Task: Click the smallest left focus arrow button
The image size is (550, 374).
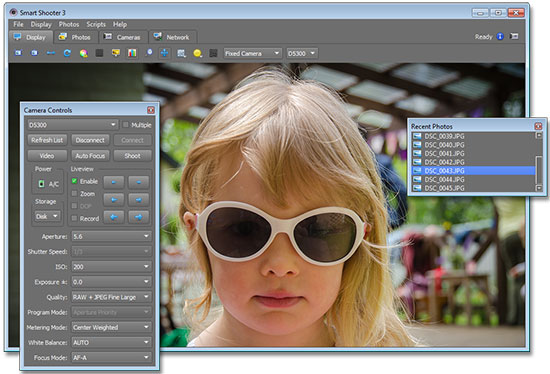Action: (x=114, y=182)
